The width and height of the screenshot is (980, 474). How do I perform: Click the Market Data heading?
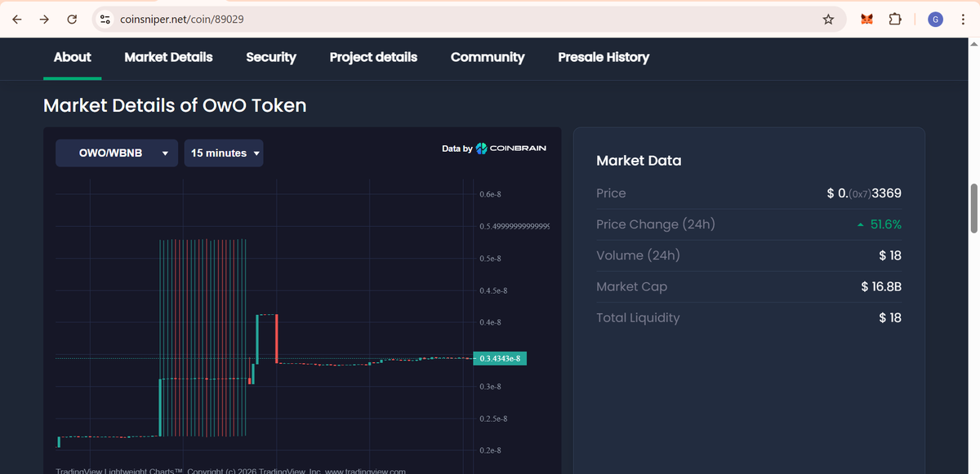coord(639,161)
